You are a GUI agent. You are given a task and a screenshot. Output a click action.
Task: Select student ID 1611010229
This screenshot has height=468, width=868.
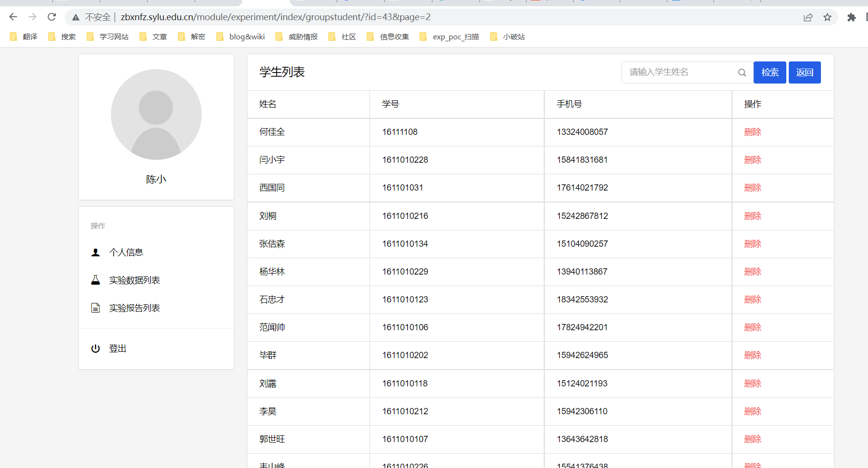point(405,272)
